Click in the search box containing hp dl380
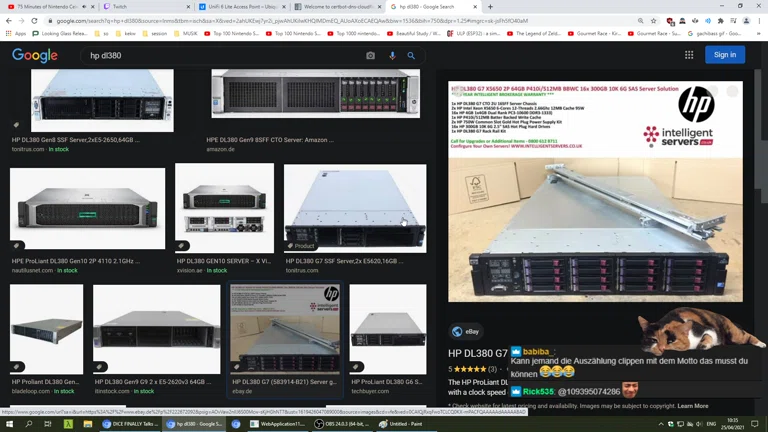 pyautogui.click(x=220, y=56)
